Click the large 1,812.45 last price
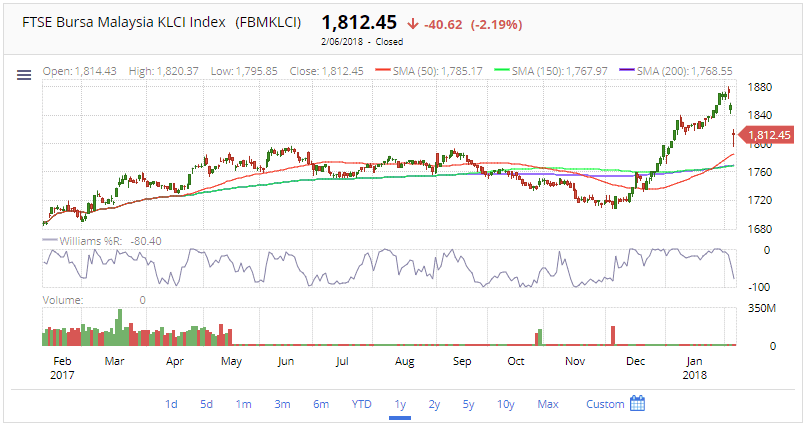Viewport: 807px width, 428px height. click(x=359, y=23)
